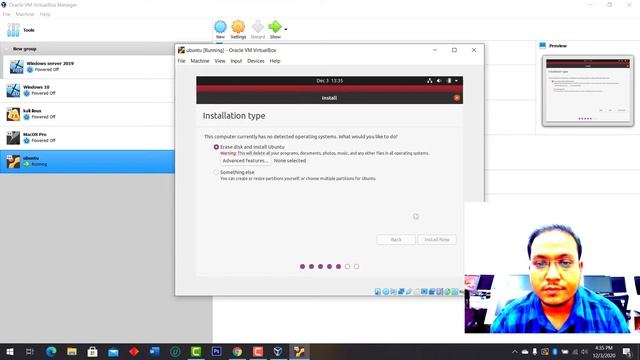Viewport: 640px width, 360px height.
Task: Click Install Now button
Action: click(x=437, y=240)
